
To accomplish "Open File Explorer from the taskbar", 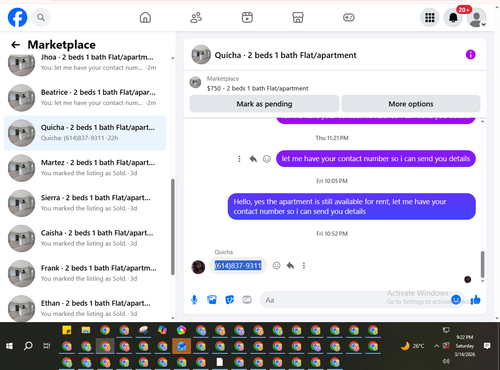I will (x=86, y=330).
